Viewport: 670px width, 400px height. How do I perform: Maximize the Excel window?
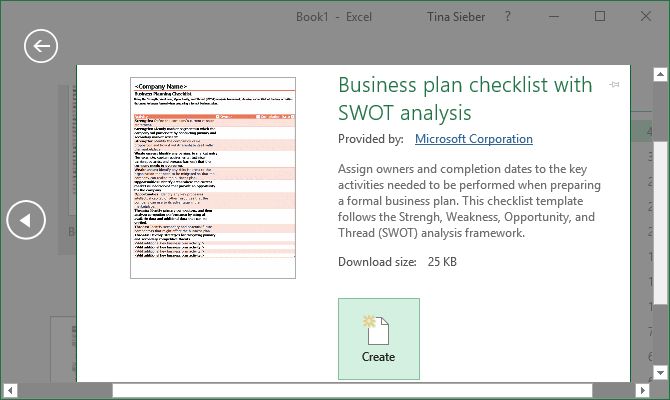[600, 16]
